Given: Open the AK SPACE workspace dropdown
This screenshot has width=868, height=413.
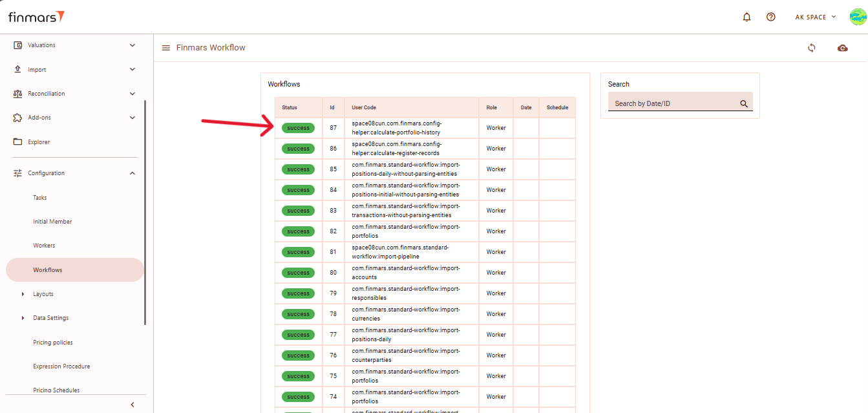Looking at the screenshot, I should (x=815, y=17).
